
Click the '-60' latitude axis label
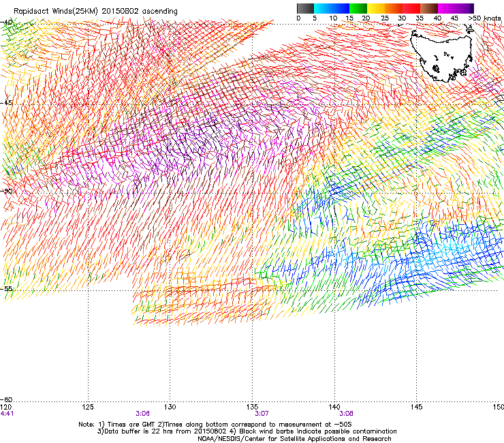tap(6, 399)
